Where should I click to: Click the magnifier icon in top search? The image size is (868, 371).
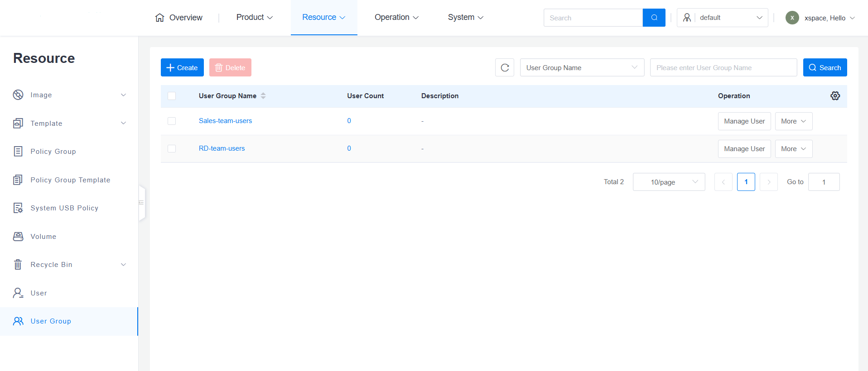point(654,18)
